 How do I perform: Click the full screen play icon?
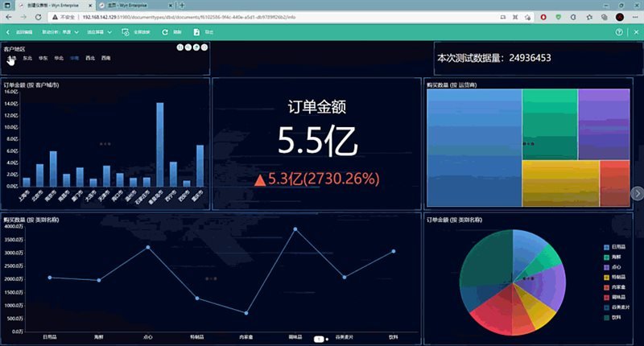click(126, 31)
